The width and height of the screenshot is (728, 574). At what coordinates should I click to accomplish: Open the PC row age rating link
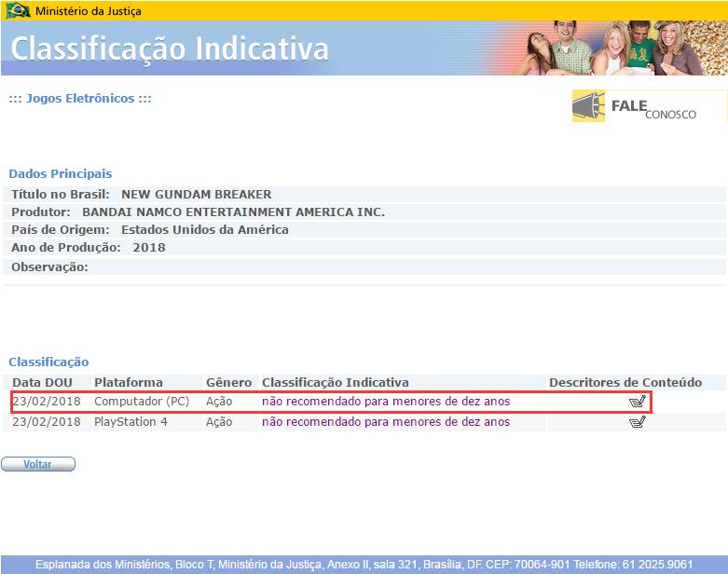point(386,402)
